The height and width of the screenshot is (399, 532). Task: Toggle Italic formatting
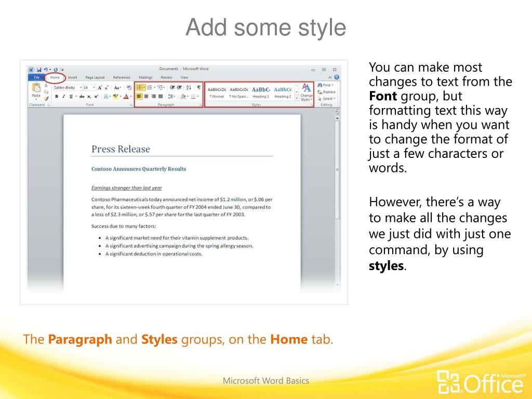click(x=63, y=97)
